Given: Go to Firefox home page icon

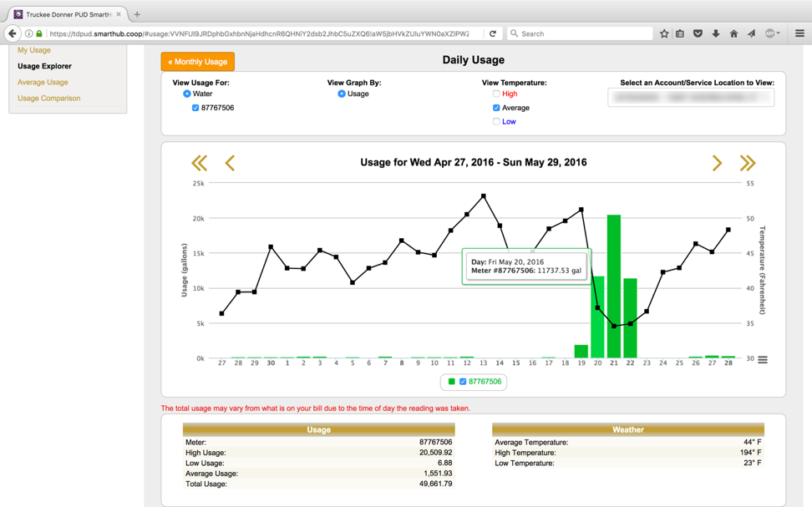Looking at the screenshot, I should coord(733,33).
